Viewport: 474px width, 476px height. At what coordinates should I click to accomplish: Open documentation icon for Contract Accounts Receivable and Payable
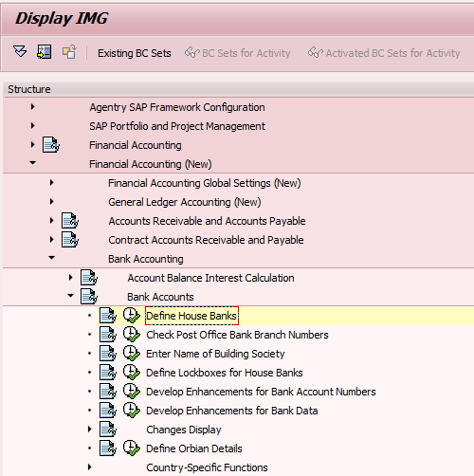(x=70, y=240)
